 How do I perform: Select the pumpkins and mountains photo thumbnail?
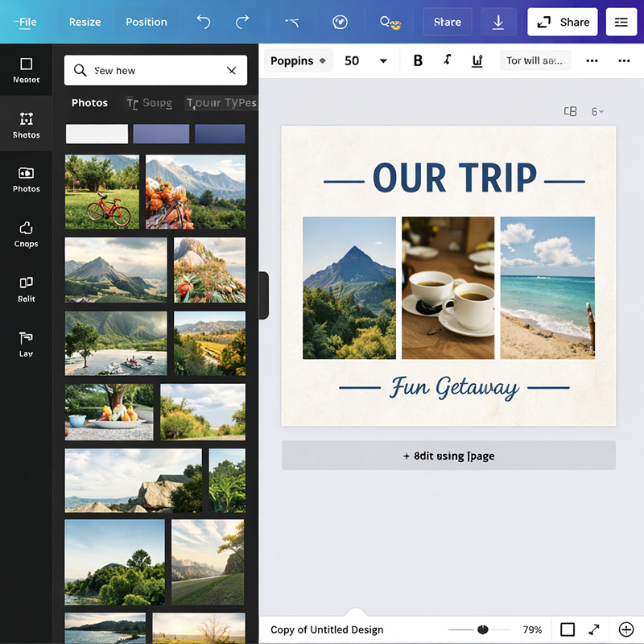196,192
